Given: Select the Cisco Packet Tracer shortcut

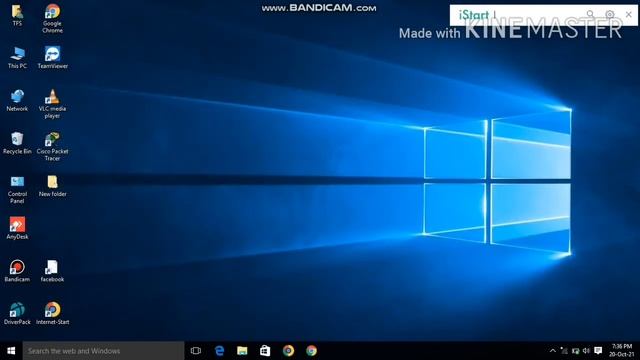Looking at the screenshot, I should click(x=52, y=147).
